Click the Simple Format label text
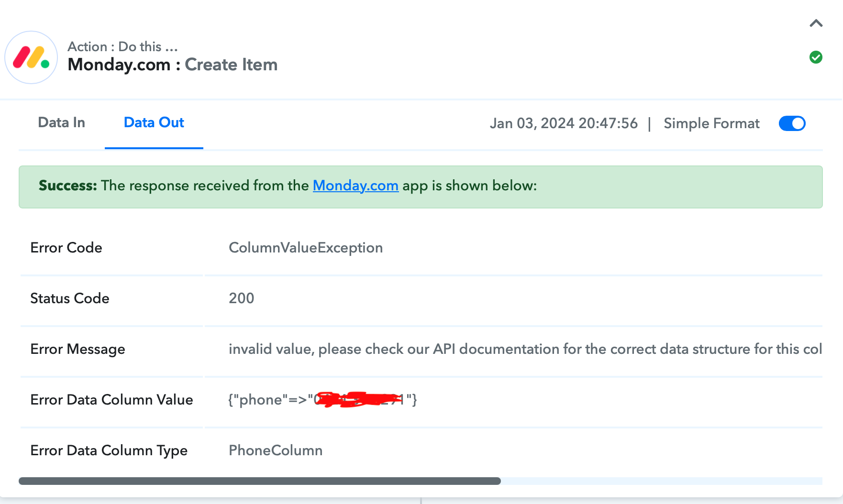 [x=711, y=123]
